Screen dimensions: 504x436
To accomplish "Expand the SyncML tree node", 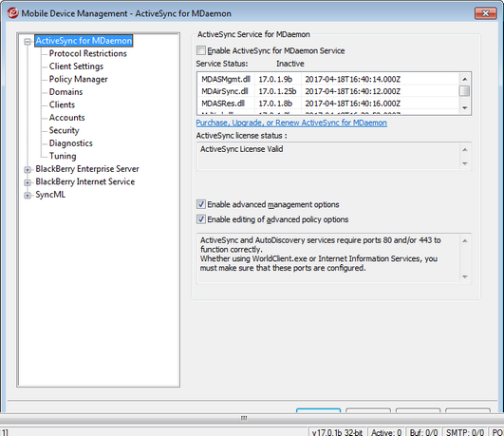I will 28,196.
